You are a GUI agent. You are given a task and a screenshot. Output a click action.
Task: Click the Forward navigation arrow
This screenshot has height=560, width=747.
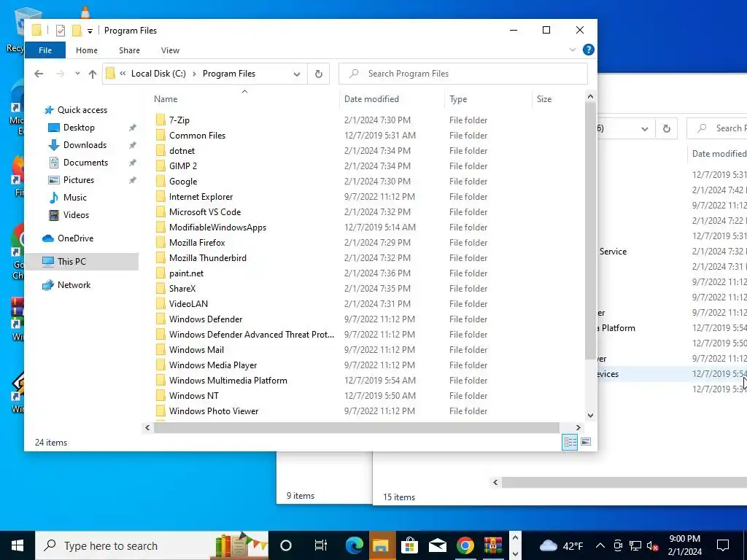pyautogui.click(x=60, y=74)
